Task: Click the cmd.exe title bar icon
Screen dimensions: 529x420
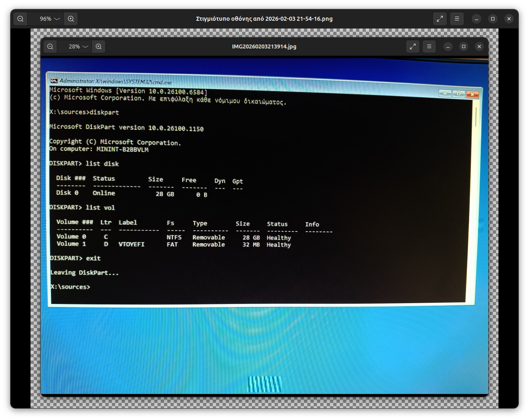Action: [54, 81]
